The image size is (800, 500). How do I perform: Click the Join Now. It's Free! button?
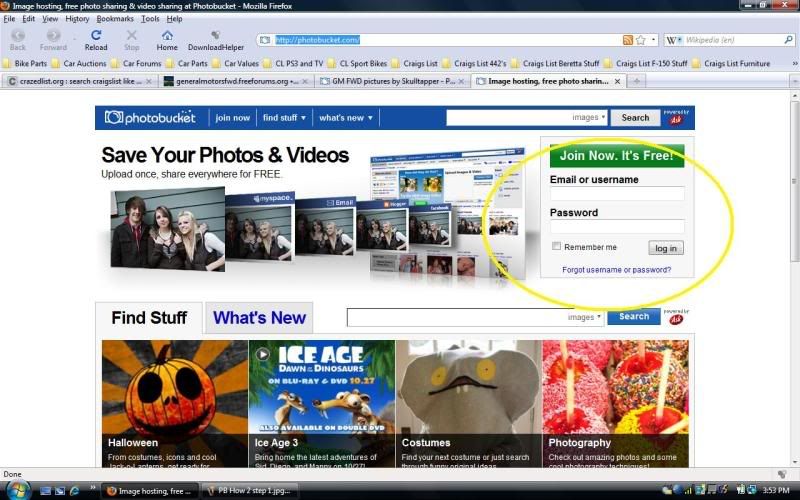tap(617, 156)
